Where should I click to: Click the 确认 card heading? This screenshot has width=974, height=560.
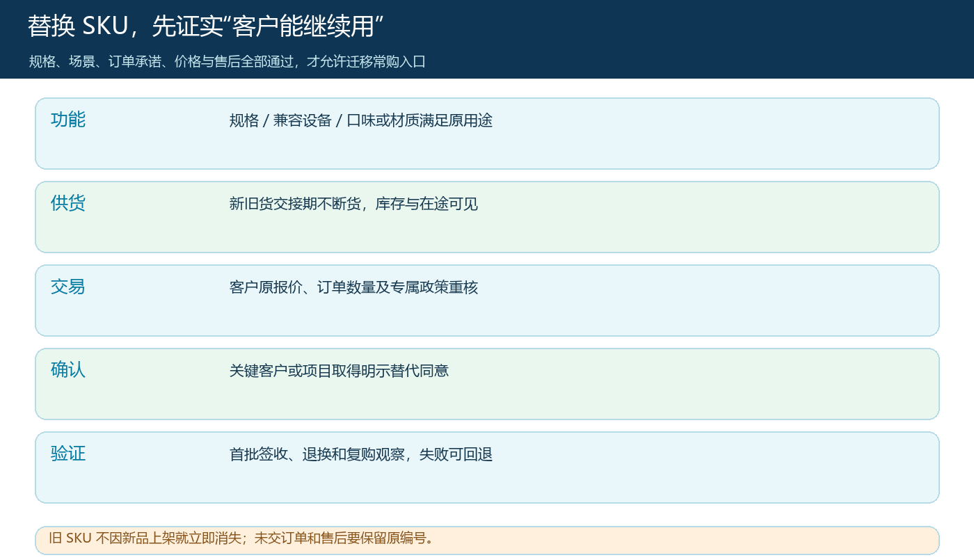click(68, 370)
